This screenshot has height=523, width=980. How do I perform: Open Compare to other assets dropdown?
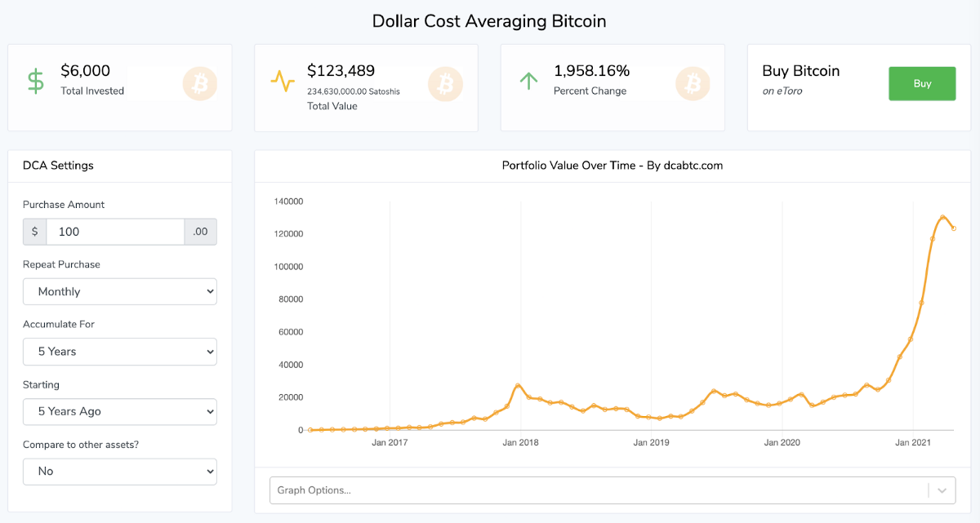point(119,471)
